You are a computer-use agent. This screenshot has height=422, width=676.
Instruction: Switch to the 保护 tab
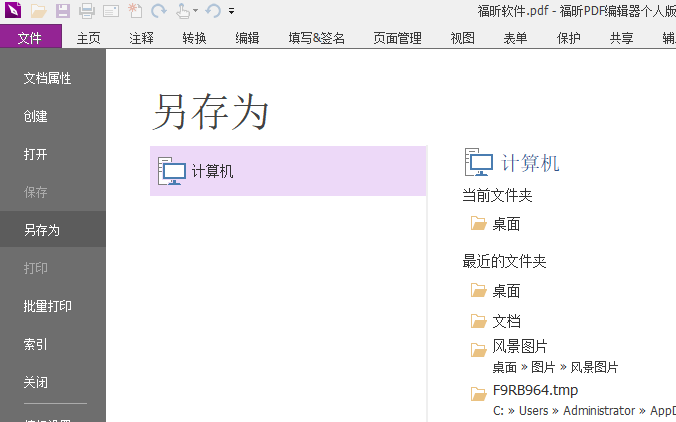pyautogui.click(x=568, y=38)
